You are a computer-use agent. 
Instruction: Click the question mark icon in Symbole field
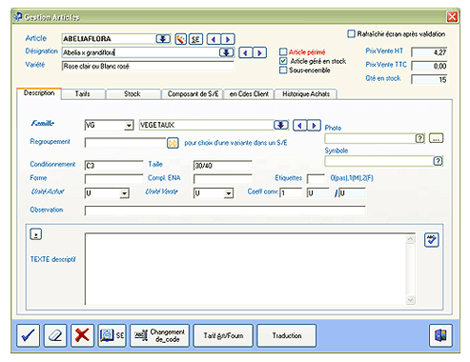click(438, 161)
